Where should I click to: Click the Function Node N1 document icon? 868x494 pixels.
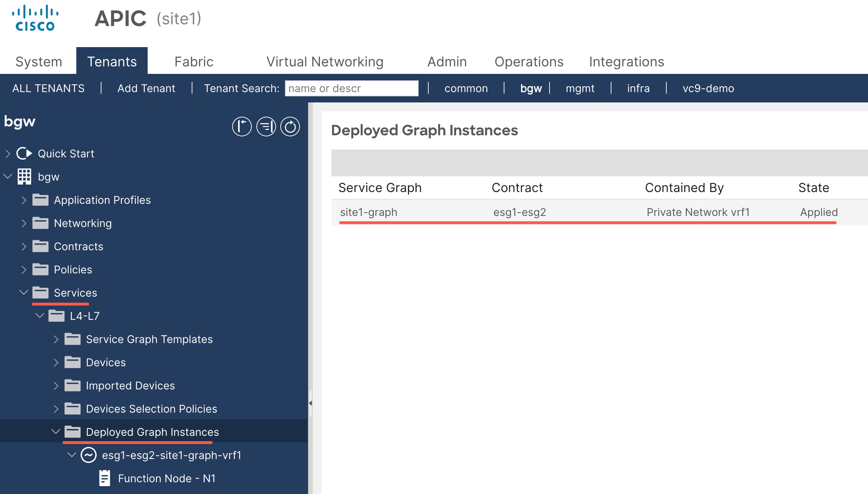click(104, 478)
